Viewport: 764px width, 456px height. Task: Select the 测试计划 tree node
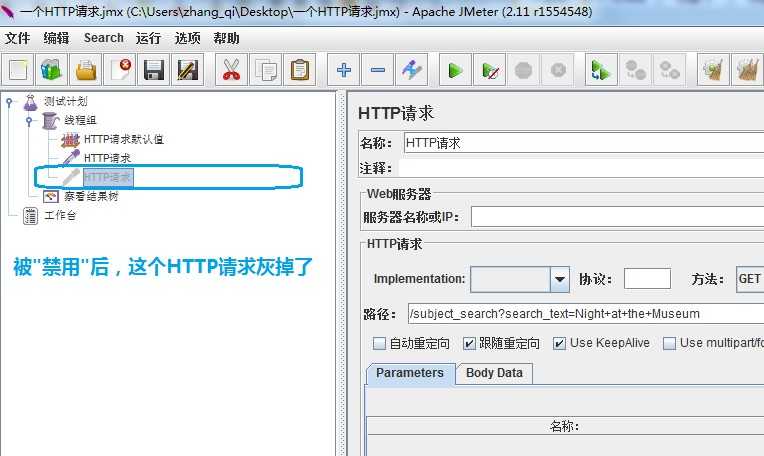pyautogui.click(x=66, y=101)
